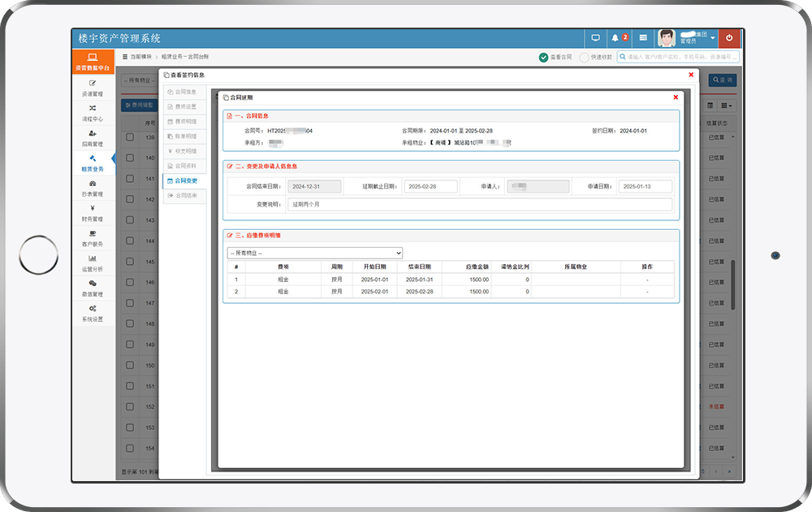Open 租赁业务 module in sidebar
812x512 pixels.
pos(93,163)
